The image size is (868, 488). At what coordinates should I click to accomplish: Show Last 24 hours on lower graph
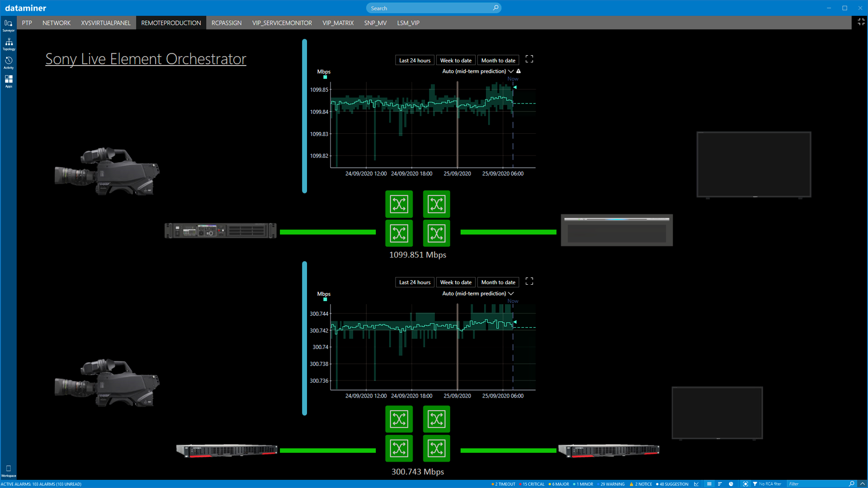pos(415,282)
